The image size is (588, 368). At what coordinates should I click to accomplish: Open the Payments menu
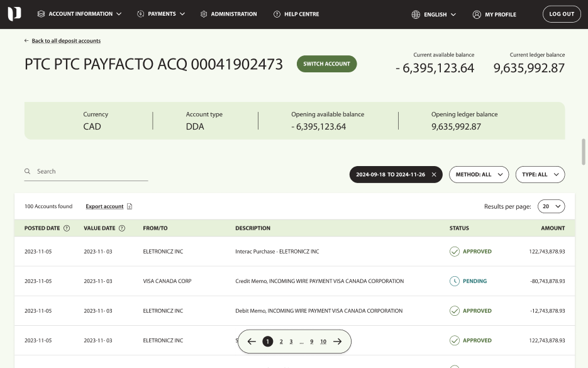pos(161,14)
